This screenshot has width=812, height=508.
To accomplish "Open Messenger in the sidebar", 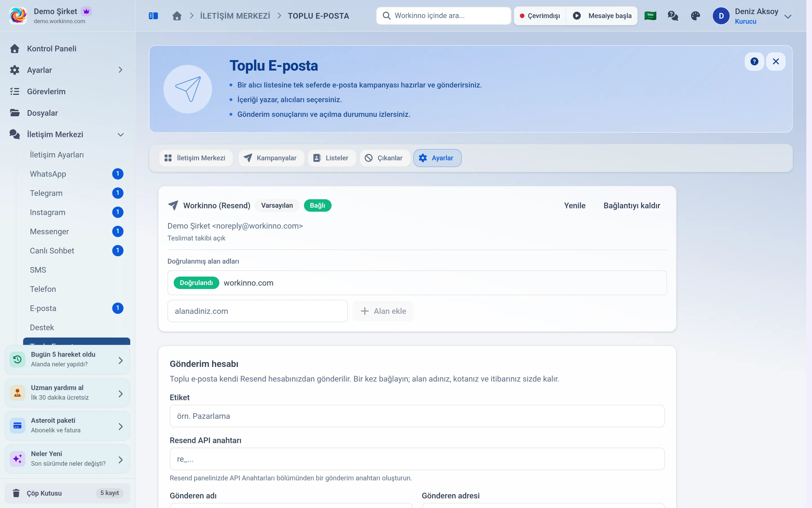I will tap(76, 231).
